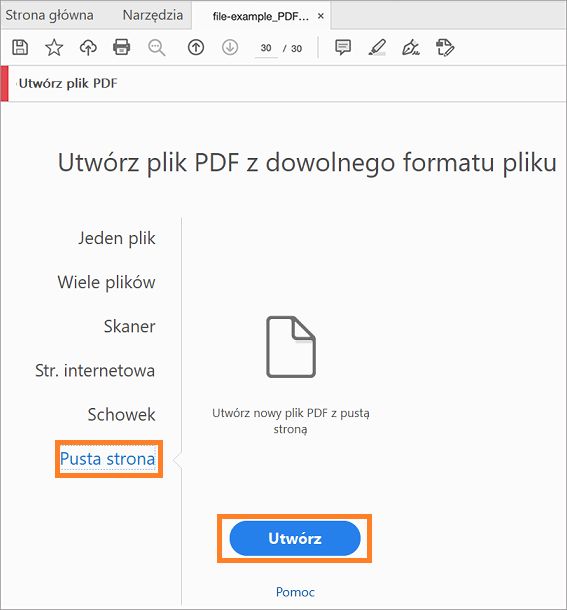Click the 'Utwórz plik PDF z dowolnego formatu pliku' heading
The image size is (567, 610).
[307, 162]
